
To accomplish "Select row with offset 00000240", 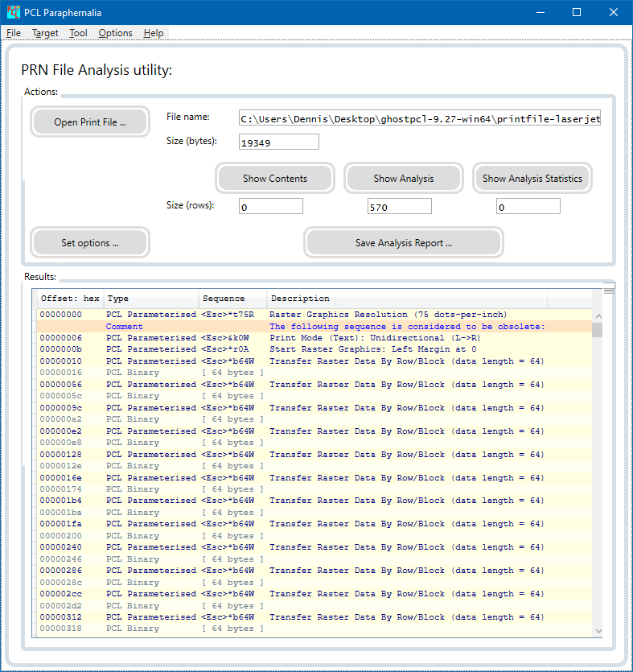I will click(314, 547).
